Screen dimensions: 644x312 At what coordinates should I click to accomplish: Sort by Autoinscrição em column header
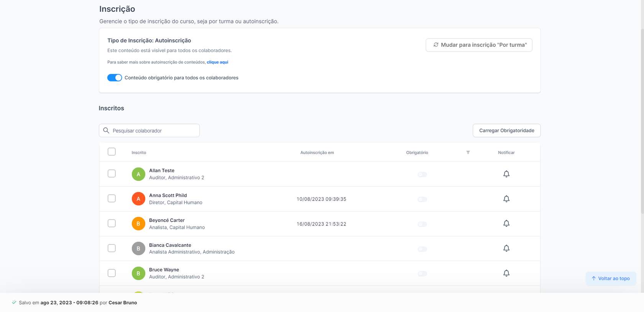317,153
